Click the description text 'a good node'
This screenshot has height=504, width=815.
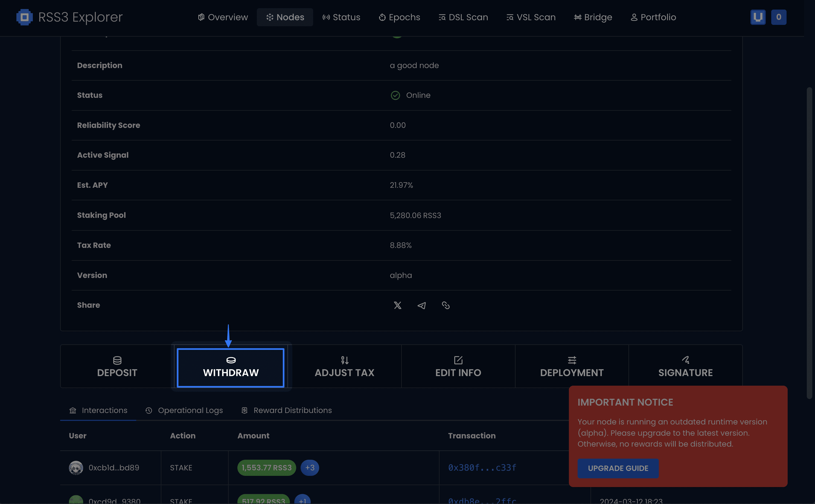point(414,65)
